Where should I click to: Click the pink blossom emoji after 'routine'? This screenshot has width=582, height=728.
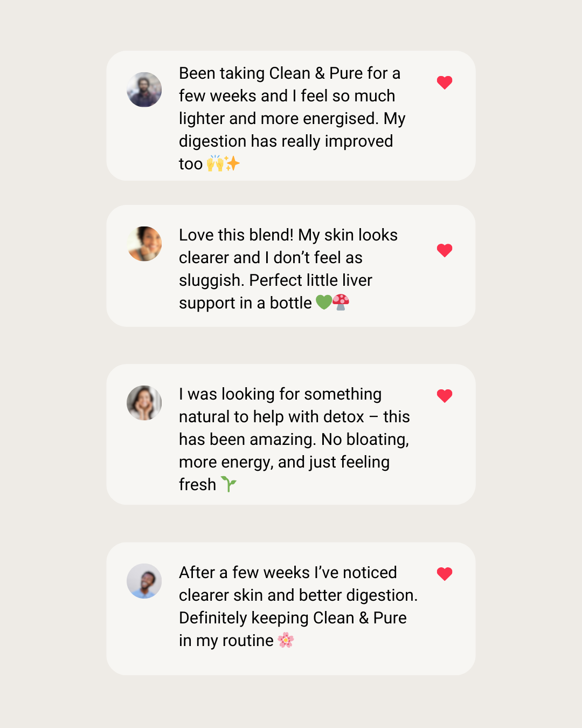coord(286,640)
